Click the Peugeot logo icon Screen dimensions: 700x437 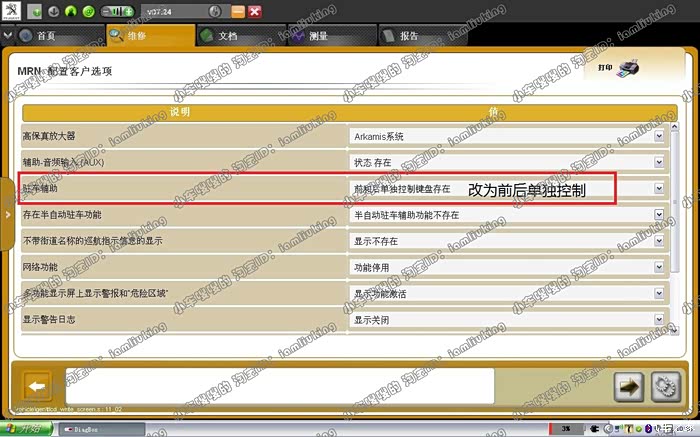pyautogui.click(x=13, y=12)
